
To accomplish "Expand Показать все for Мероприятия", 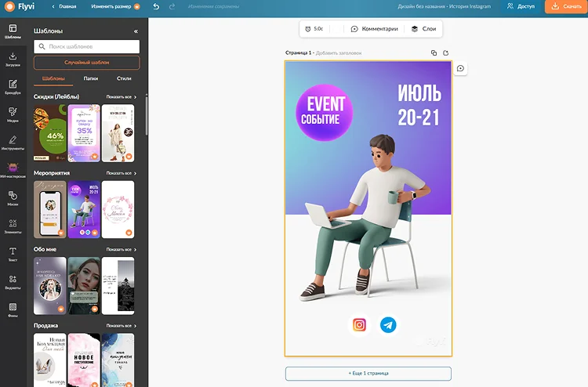I will 121,173.
